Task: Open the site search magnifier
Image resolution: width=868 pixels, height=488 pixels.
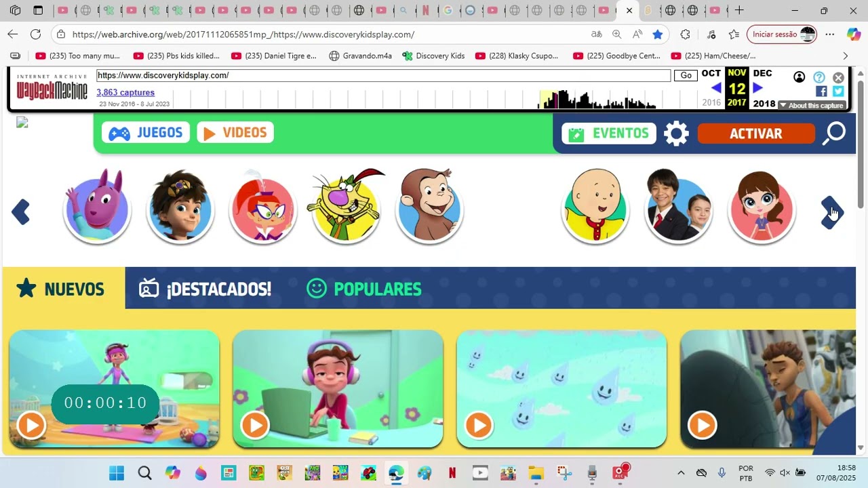Action: click(834, 134)
